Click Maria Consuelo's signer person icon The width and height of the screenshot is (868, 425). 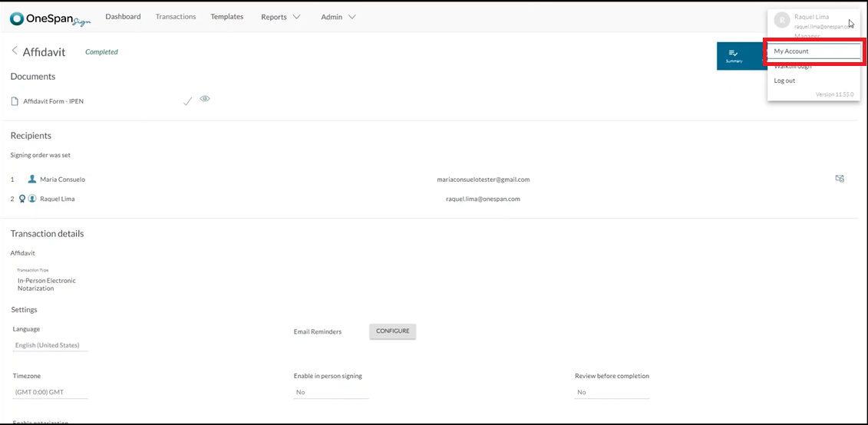tap(32, 180)
